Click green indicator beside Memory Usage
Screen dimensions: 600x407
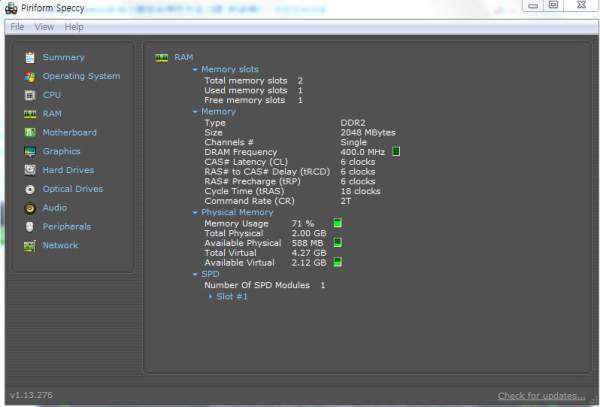click(x=338, y=223)
